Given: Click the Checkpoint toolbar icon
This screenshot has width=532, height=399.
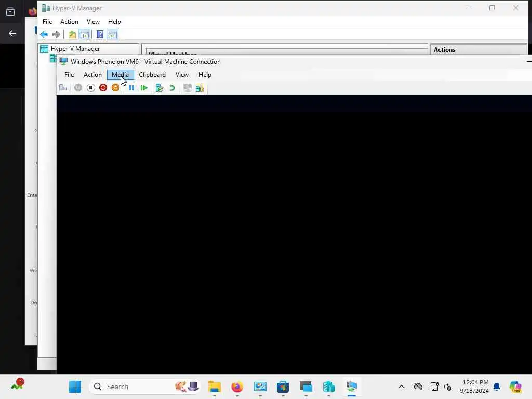Looking at the screenshot, I should point(159,88).
